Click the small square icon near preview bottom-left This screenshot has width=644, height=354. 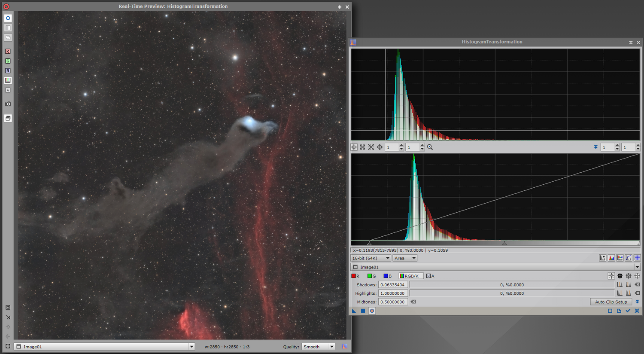[x=8, y=308]
